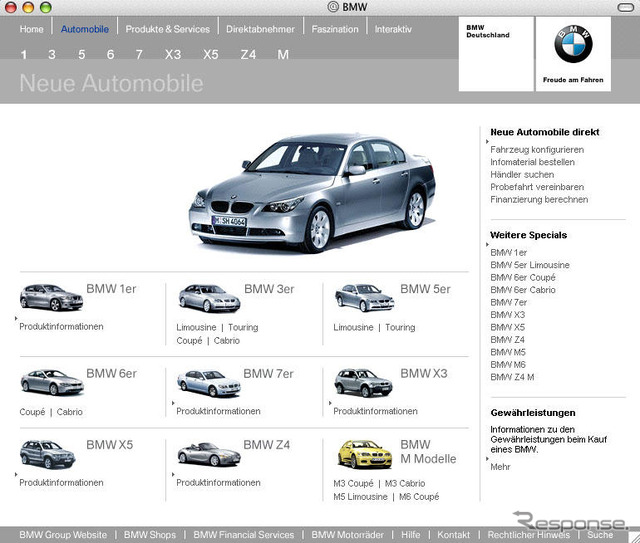Open BMW 5er Touring link
The height and width of the screenshot is (543, 640).
pos(400,327)
